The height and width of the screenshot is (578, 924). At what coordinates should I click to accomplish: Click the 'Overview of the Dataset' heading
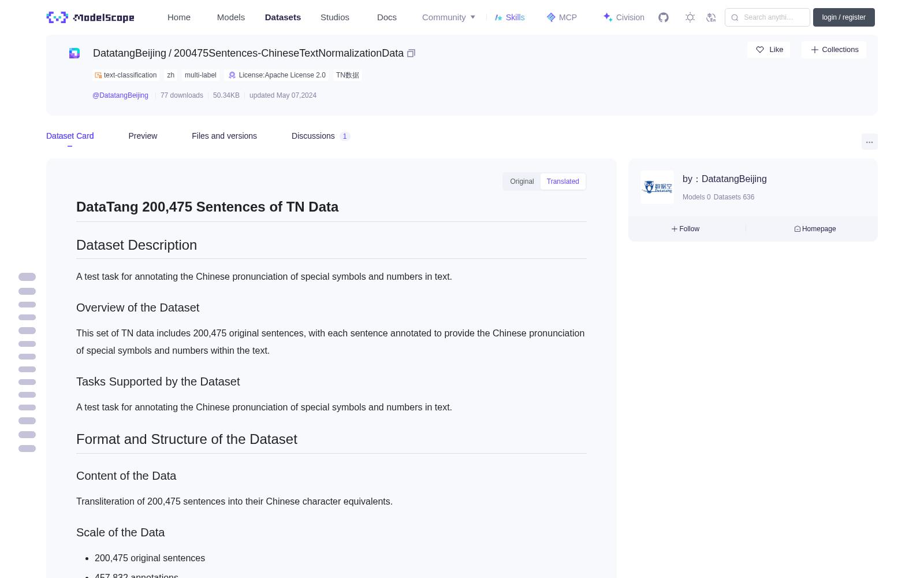click(137, 307)
